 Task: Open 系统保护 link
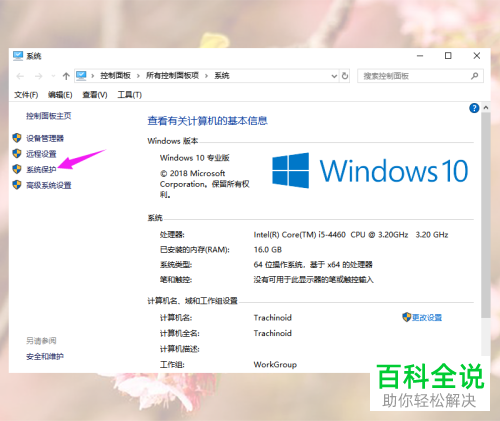[41, 169]
